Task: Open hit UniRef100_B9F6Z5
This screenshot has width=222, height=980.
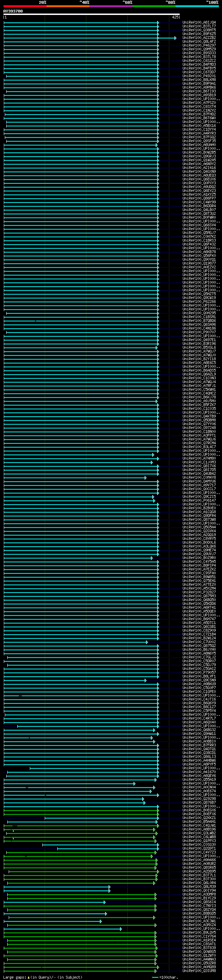Action: click(199, 34)
